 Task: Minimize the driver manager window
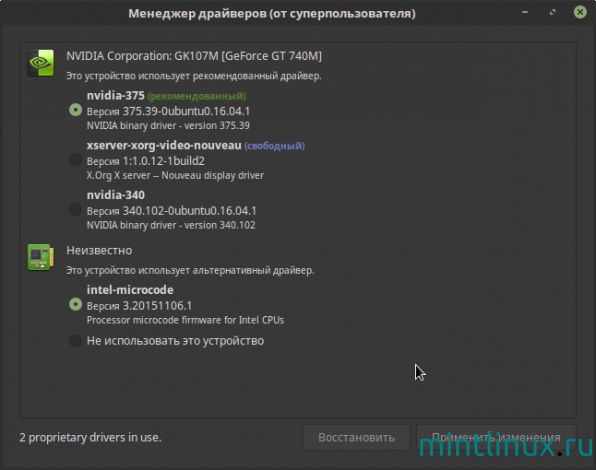point(525,13)
